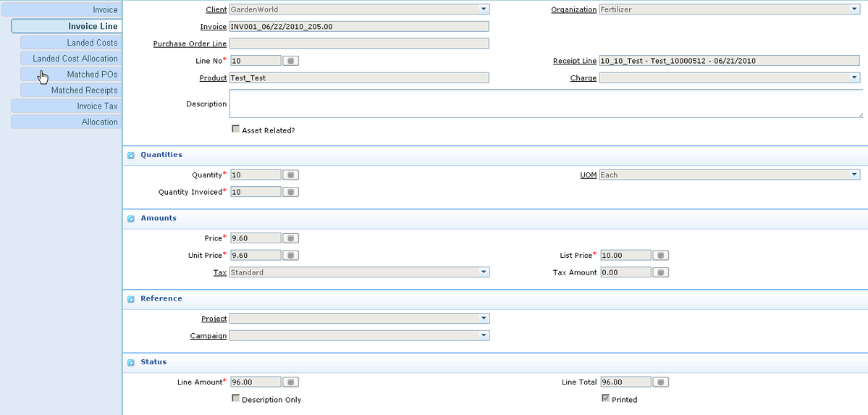Click inside the Description text area
The width and height of the screenshot is (868, 415).
[x=546, y=104]
